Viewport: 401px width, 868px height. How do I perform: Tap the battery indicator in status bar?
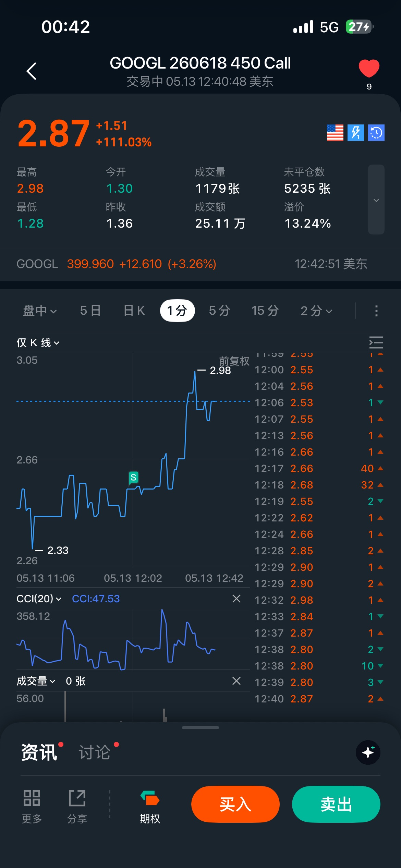359,27
